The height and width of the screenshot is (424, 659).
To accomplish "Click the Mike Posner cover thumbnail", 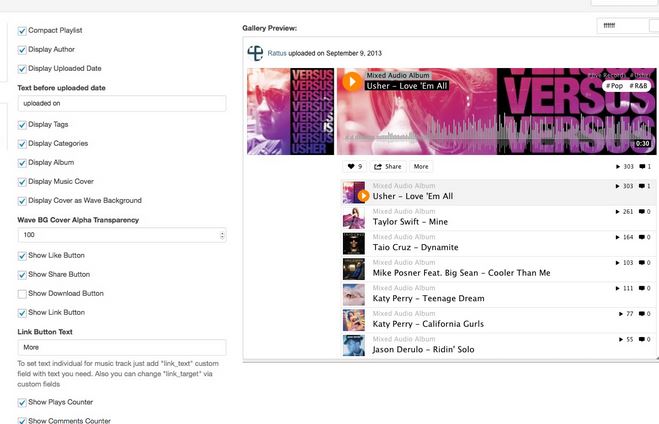I will (x=354, y=269).
